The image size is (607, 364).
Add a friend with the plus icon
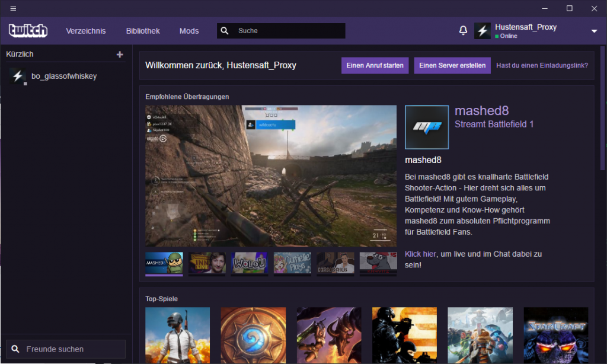click(x=120, y=55)
